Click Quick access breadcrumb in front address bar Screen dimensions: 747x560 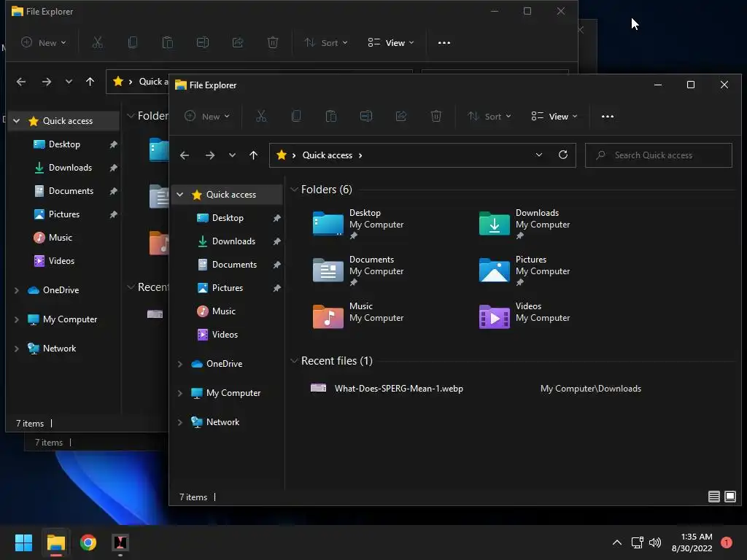coord(328,155)
